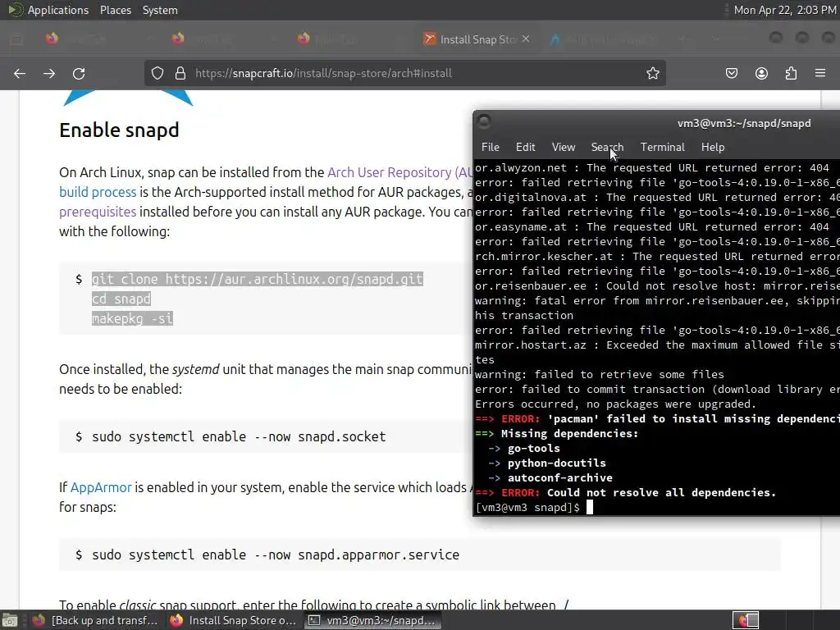
Task: Open the Applications menu in top panel
Action: point(58,10)
